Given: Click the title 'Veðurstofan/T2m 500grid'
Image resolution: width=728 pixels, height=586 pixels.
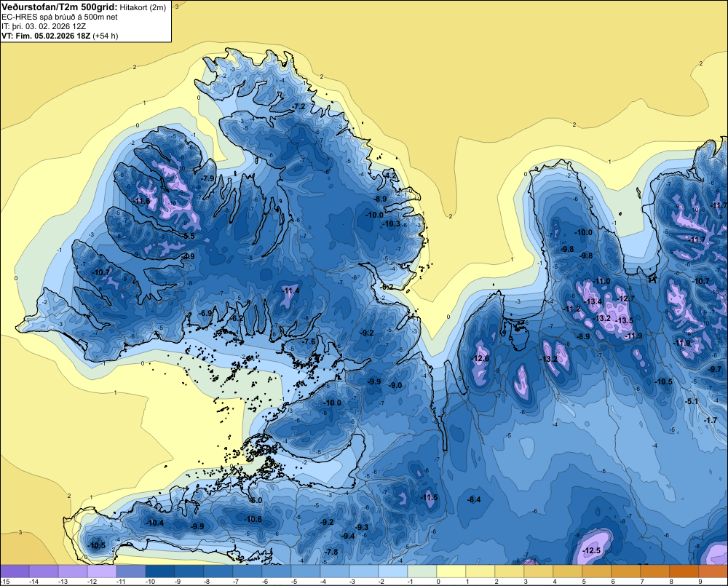Looking at the screenshot, I should click(60, 7).
